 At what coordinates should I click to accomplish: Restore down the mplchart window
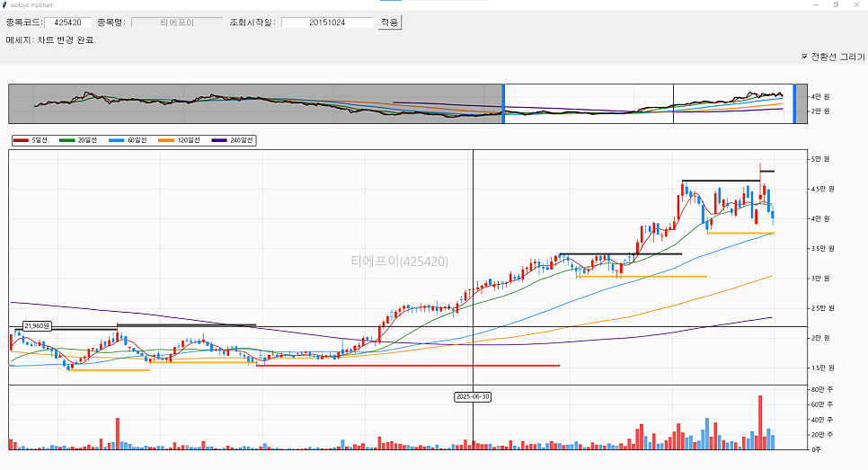[x=836, y=5]
